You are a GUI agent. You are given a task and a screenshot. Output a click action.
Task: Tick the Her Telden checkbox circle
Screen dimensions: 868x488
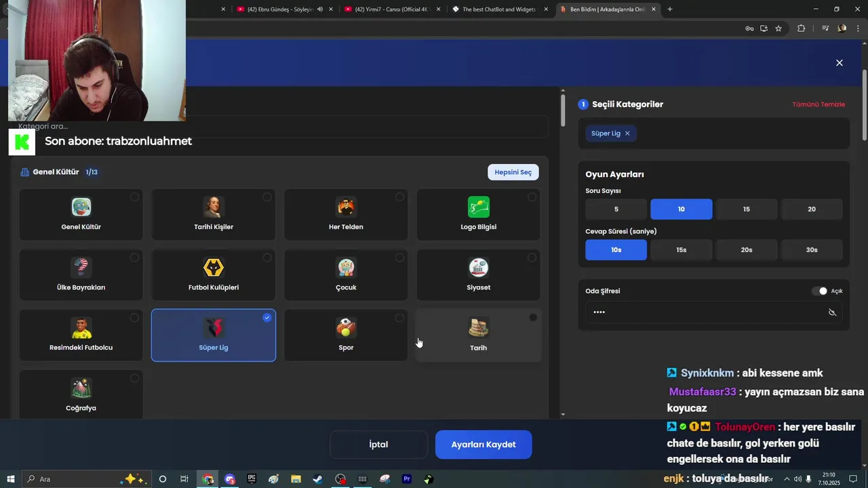pos(399,197)
